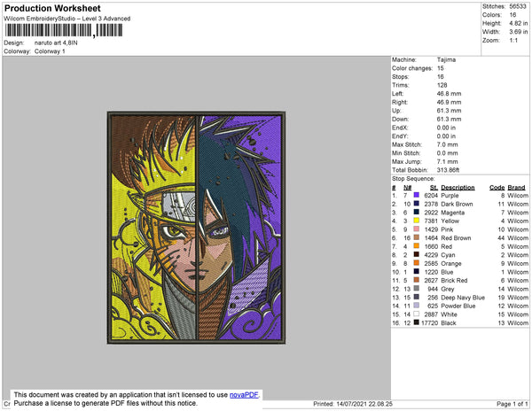Viewport: 532px width, 411px height.
Task: Select the 'N#' column header
Action: (x=407, y=188)
